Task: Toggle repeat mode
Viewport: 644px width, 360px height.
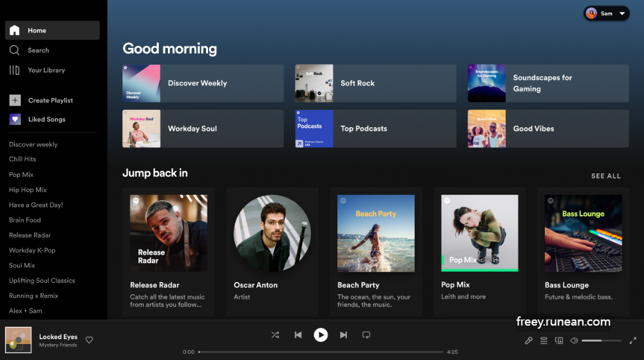Action: [x=366, y=335]
